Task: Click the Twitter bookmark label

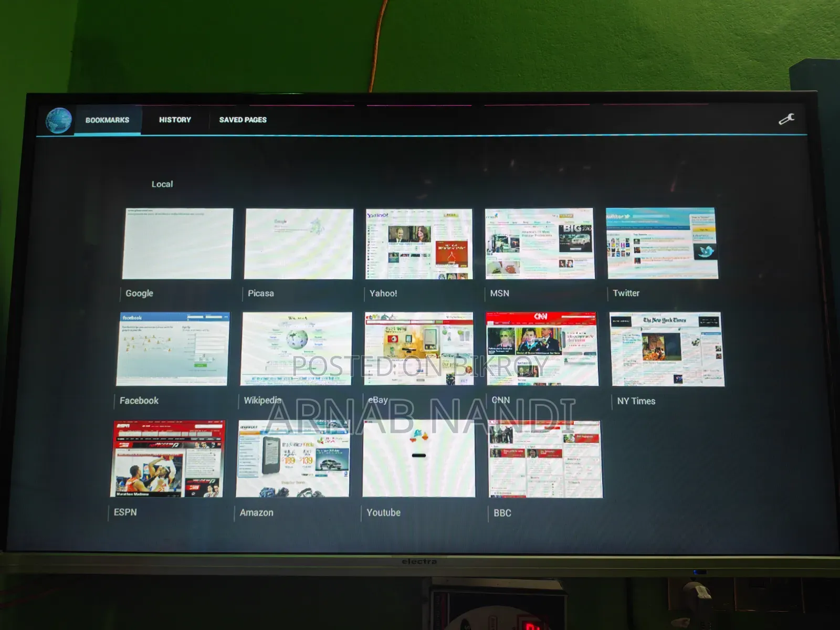Action: click(x=626, y=293)
